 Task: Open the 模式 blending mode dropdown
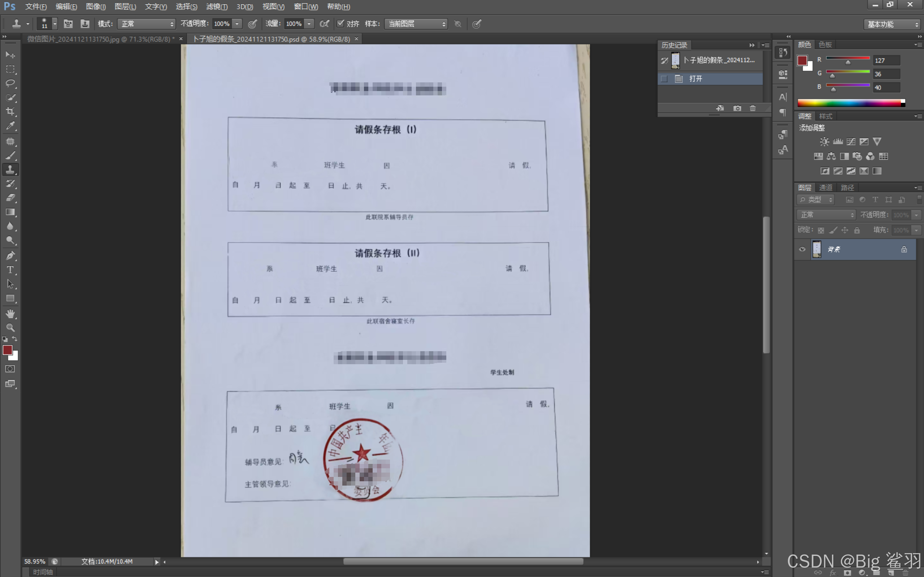[147, 24]
